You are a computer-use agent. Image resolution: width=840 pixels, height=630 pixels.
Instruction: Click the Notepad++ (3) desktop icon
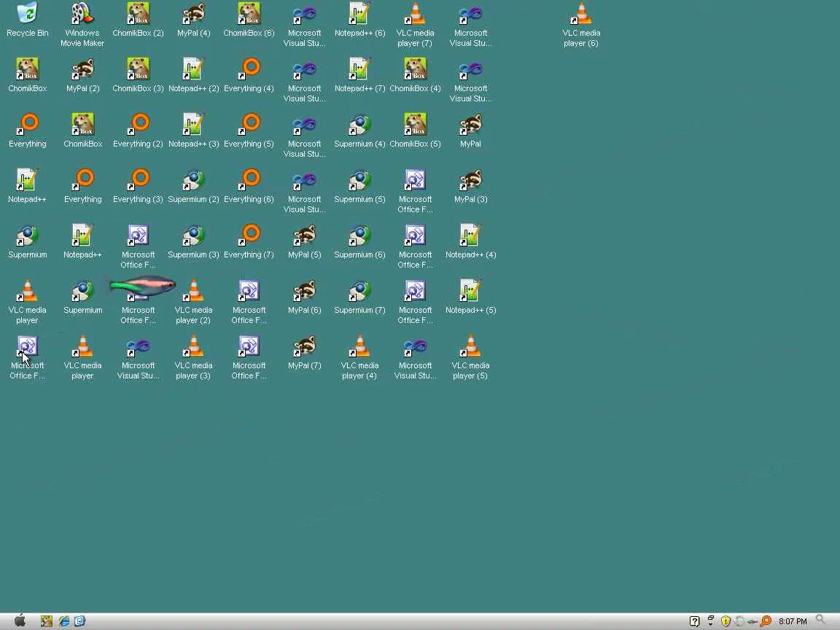pyautogui.click(x=193, y=131)
